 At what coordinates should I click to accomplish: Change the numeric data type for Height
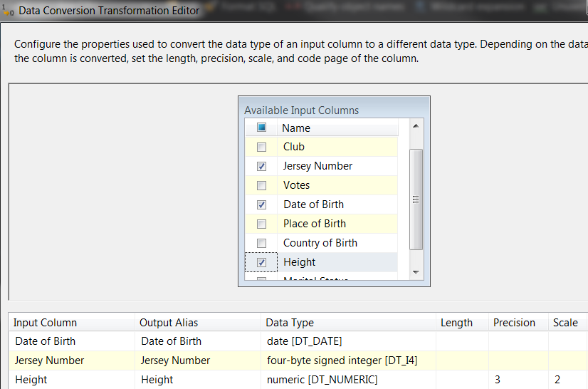[347, 380]
